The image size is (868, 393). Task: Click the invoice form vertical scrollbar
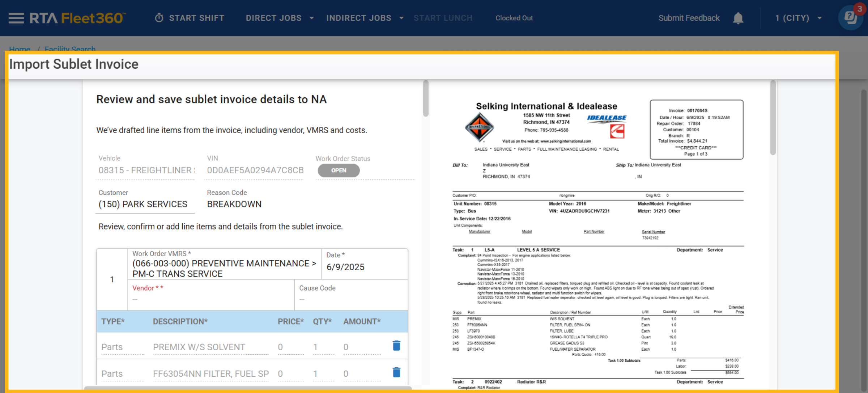[x=426, y=98]
